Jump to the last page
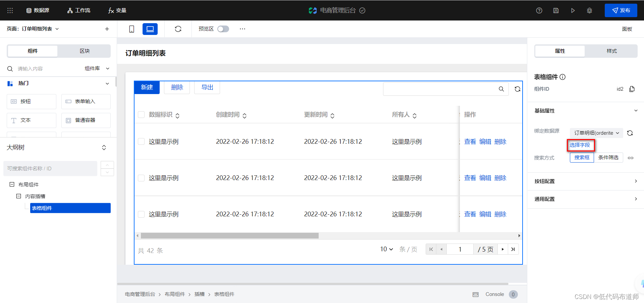Image resolution: width=644 pixels, height=303 pixels. [513, 249]
